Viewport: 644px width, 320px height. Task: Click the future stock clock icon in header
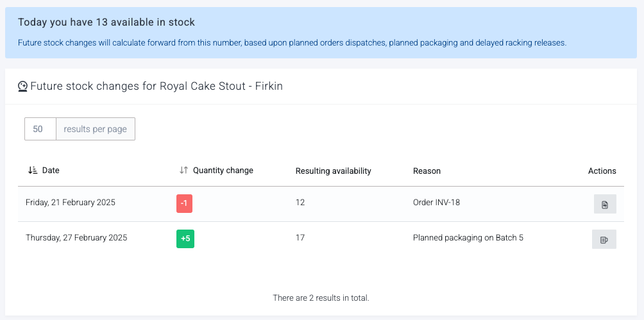22,87
